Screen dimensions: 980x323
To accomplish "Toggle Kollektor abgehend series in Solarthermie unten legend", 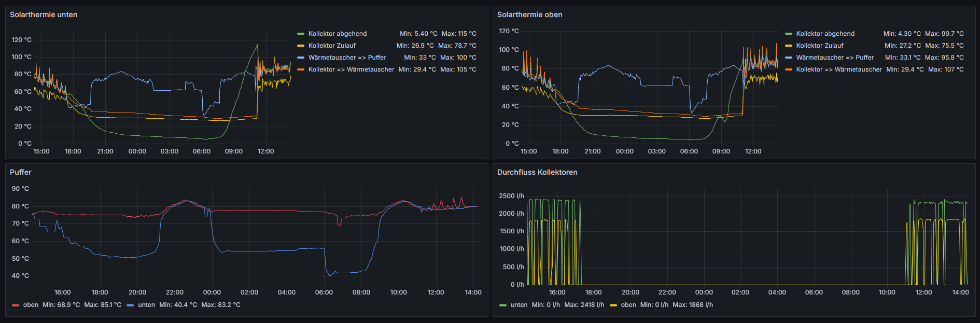I will (337, 34).
